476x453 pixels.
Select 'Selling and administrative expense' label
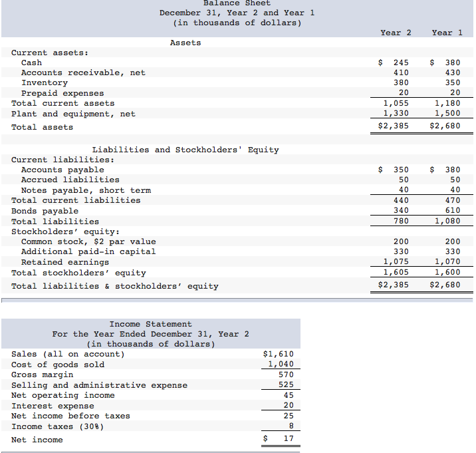coord(99,385)
